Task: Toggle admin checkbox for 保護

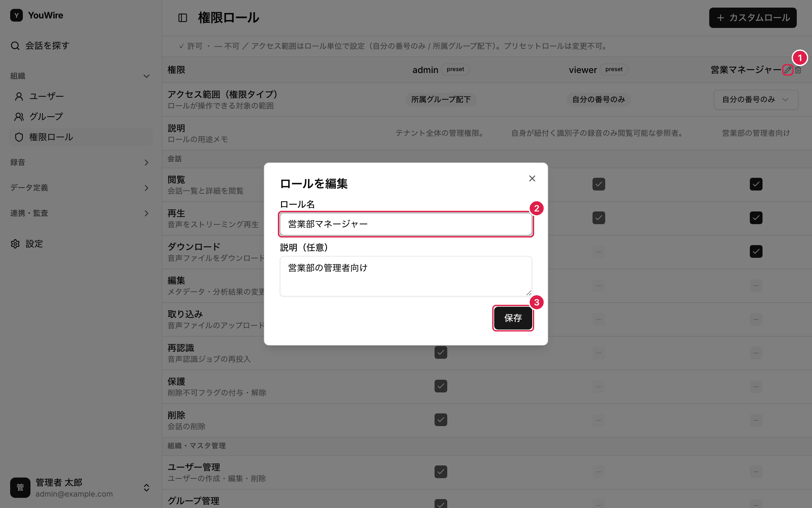Action: [441, 386]
